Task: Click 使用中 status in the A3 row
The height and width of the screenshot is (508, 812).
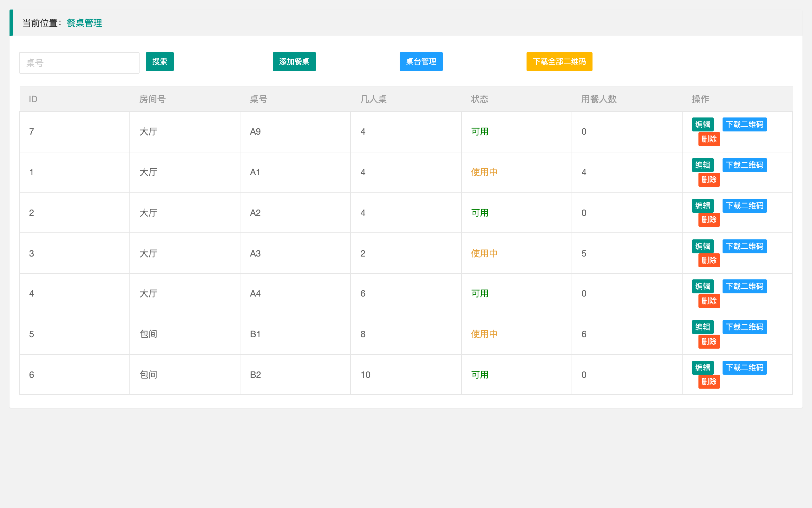Action: (x=484, y=253)
